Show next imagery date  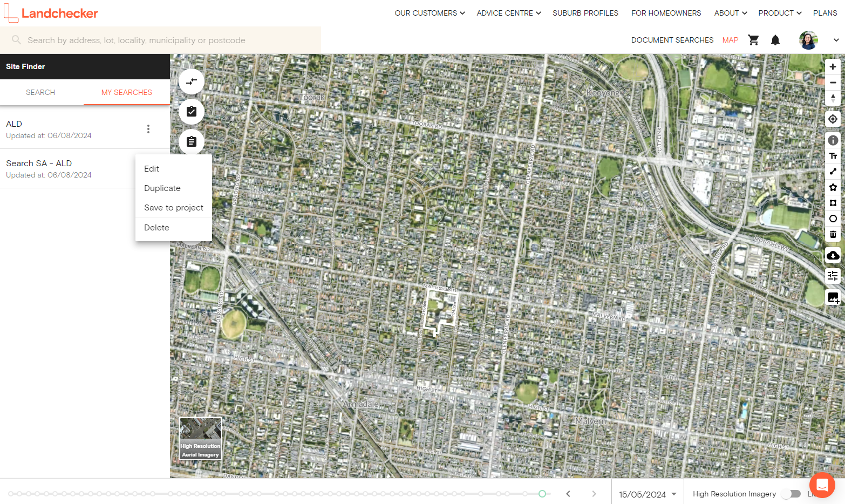(x=594, y=494)
